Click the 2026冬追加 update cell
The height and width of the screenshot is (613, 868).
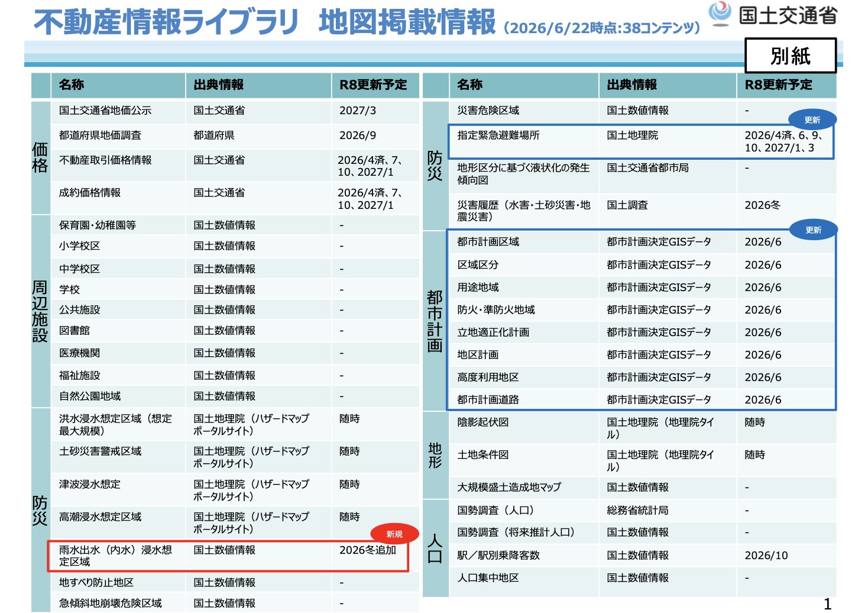(368, 550)
